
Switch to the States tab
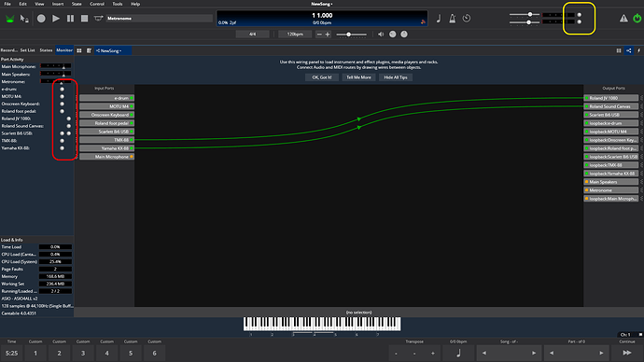click(x=46, y=50)
